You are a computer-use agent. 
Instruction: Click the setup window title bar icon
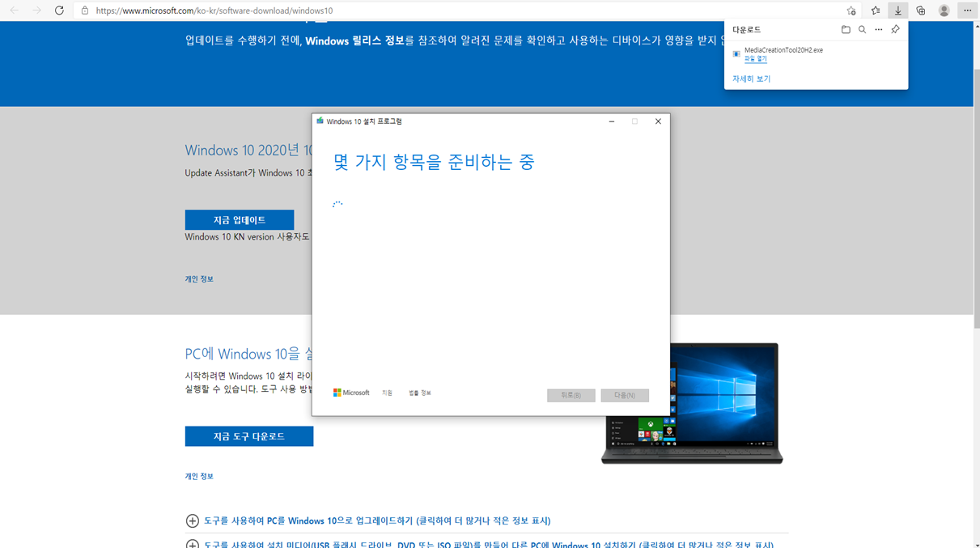pyautogui.click(x=320, y=121)
